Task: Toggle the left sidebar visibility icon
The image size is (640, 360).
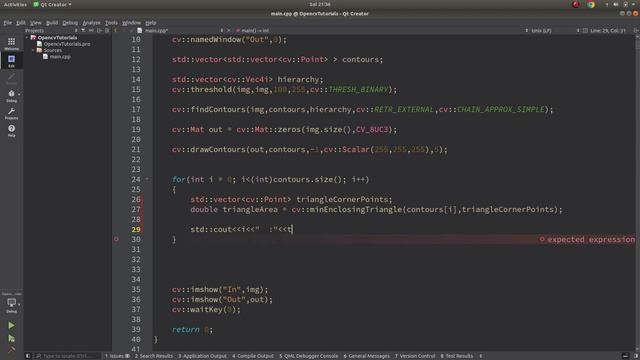Action: coord(28,356)
